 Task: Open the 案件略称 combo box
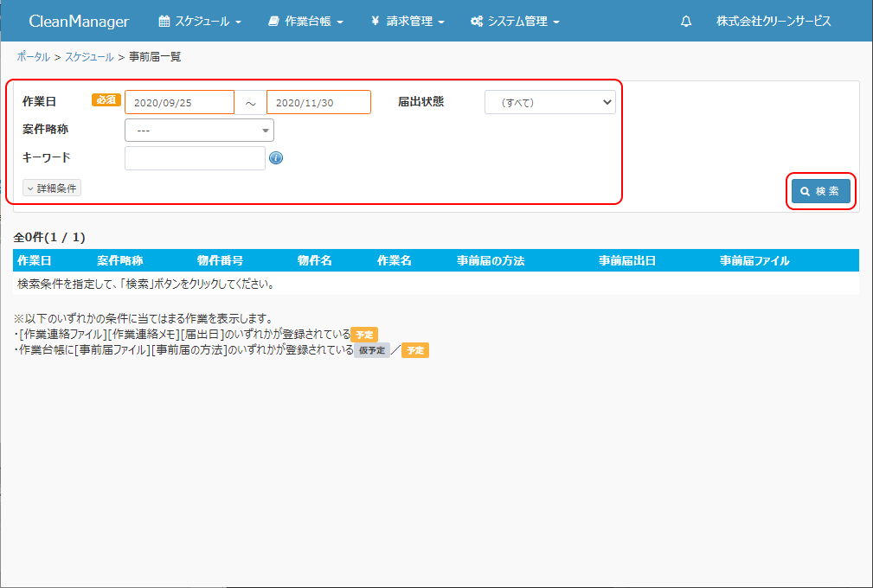click(x=200, y=131)
